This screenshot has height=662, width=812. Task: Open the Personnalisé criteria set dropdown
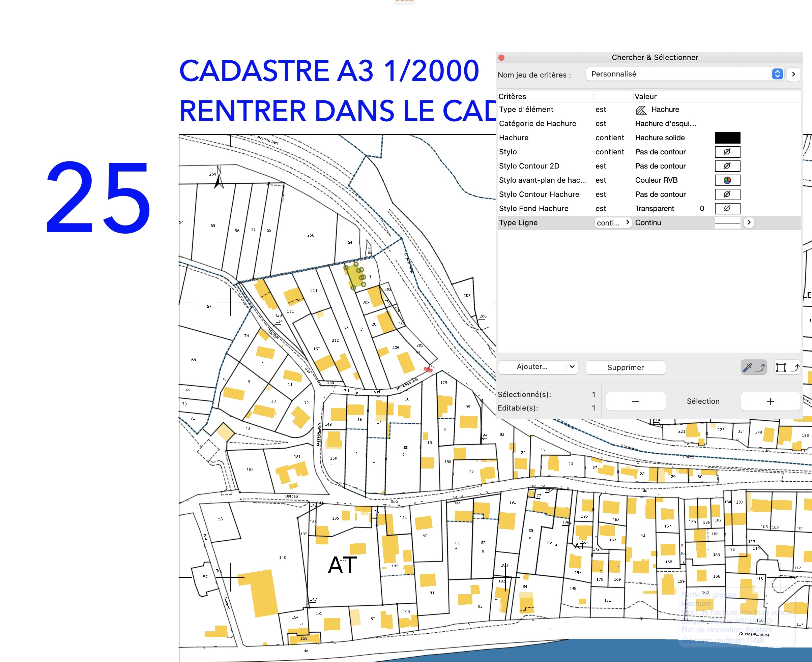coord(685,74)
